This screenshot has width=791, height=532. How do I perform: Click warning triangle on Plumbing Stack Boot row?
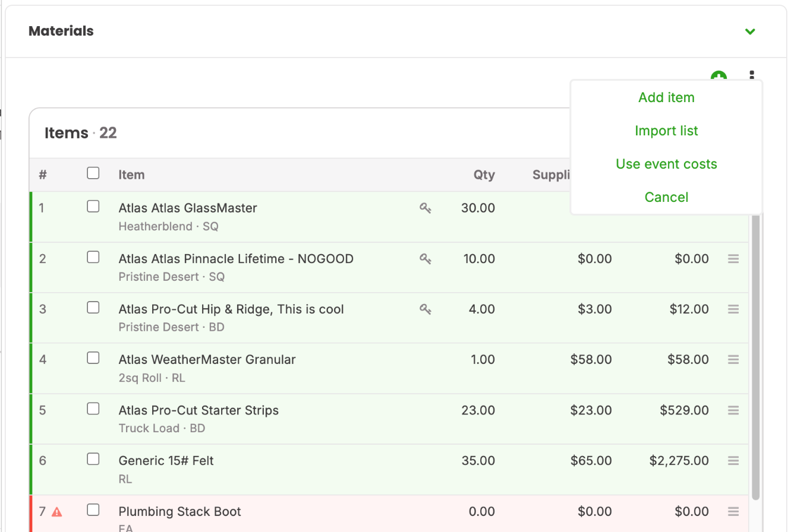point(57,511)
